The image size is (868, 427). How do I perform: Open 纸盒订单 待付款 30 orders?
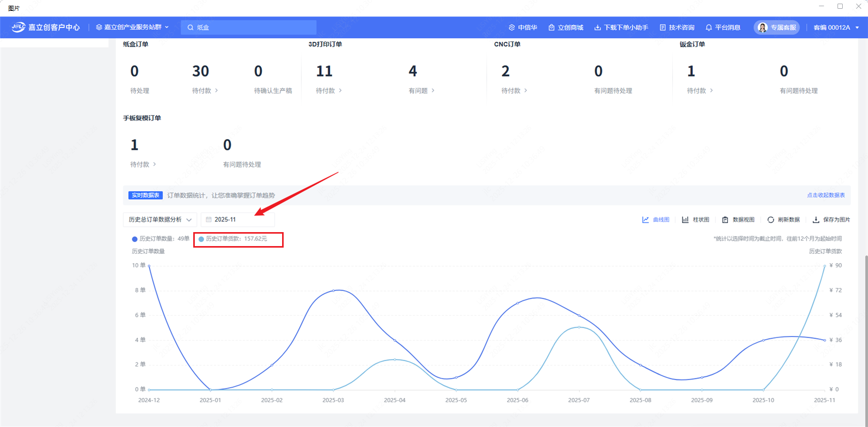[x=205, y=79]
